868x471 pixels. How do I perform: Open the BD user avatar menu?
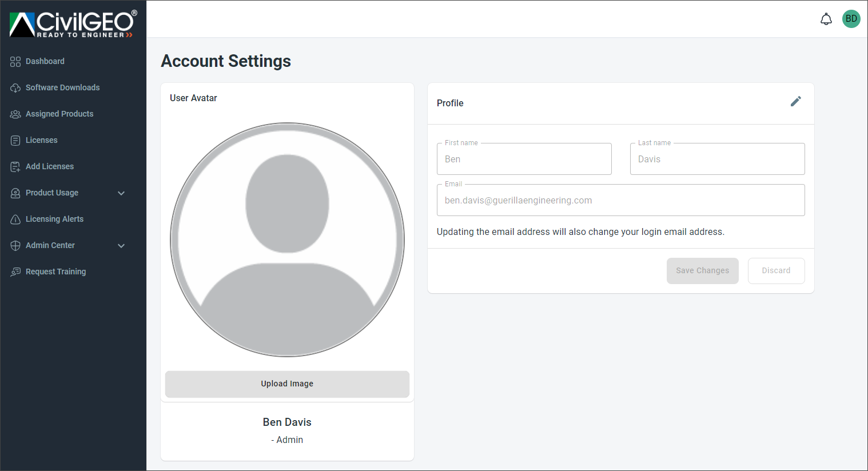851,19
